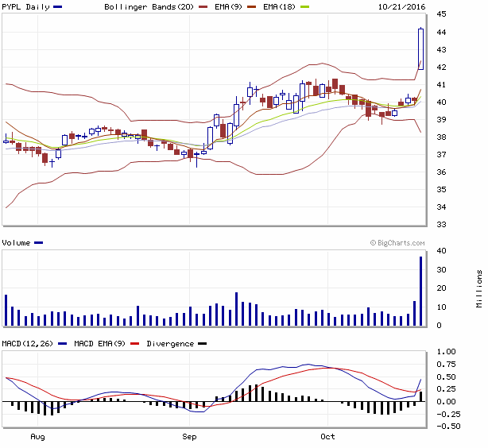Click the PYPL Daily legend label

25,7
